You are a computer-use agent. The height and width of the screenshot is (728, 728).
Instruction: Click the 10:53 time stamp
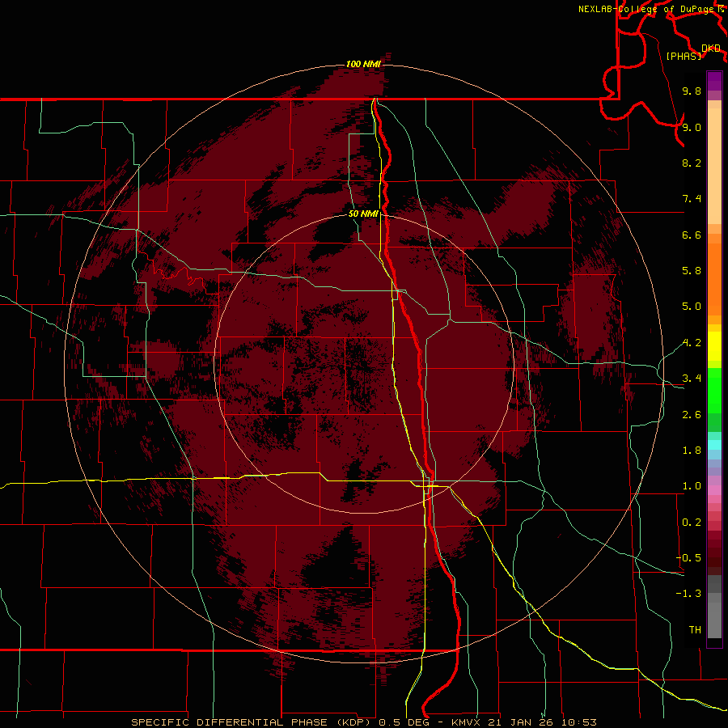pos(578,722)
